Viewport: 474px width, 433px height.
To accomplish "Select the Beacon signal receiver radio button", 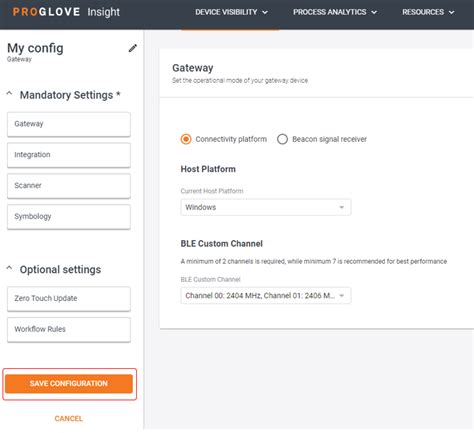I will click(282, 139).
